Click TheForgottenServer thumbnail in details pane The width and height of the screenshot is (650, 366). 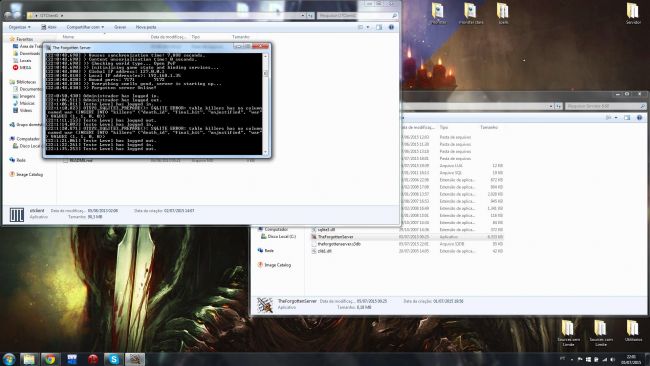[x=264, y=305]
